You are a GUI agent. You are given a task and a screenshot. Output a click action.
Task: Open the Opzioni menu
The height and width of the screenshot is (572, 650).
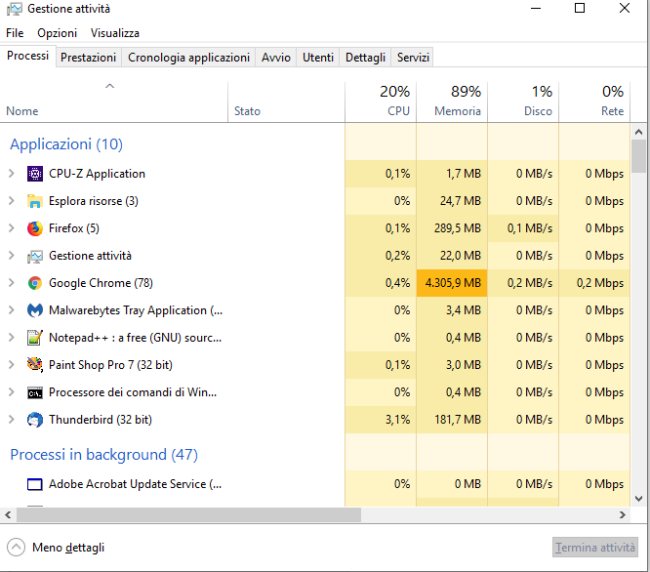57,33
